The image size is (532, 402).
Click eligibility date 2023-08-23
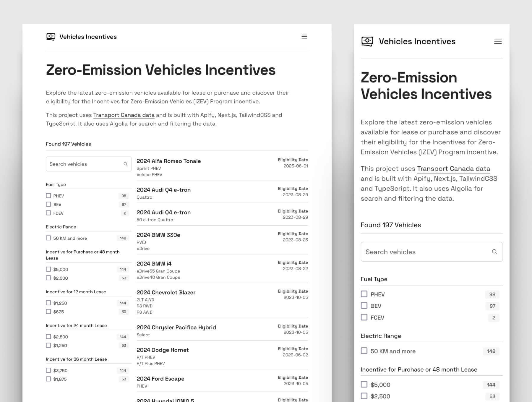coord(295,240)
